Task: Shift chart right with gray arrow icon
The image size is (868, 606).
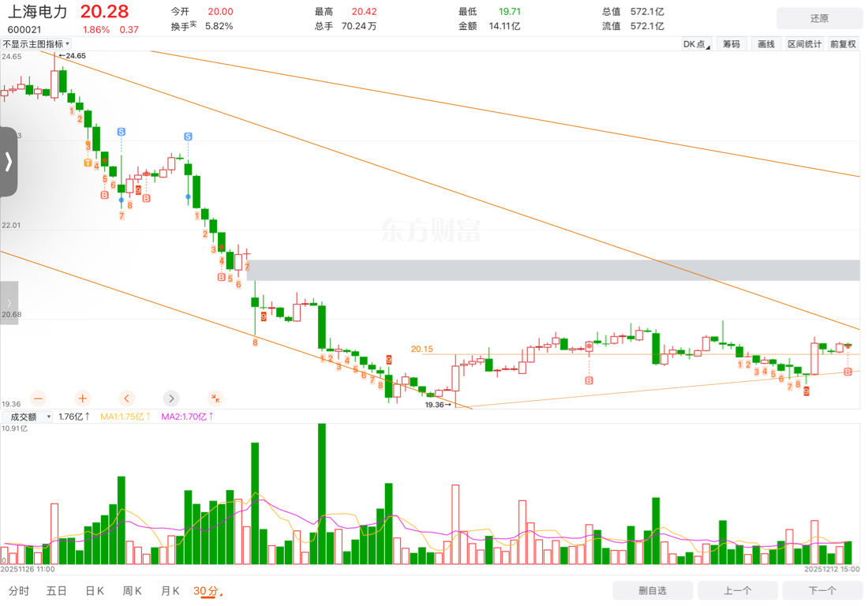Action: [x=171, y=398]
